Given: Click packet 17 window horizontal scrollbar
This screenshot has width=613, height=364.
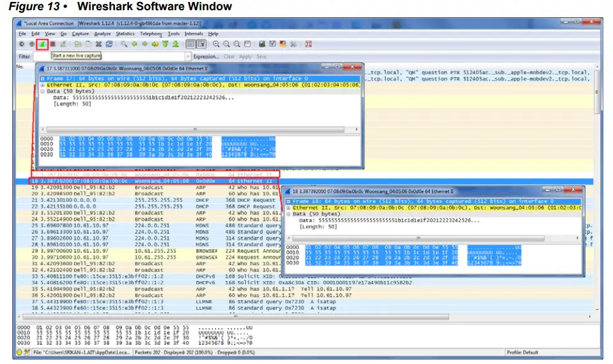Looking at the screenshot, I should 196,129.
